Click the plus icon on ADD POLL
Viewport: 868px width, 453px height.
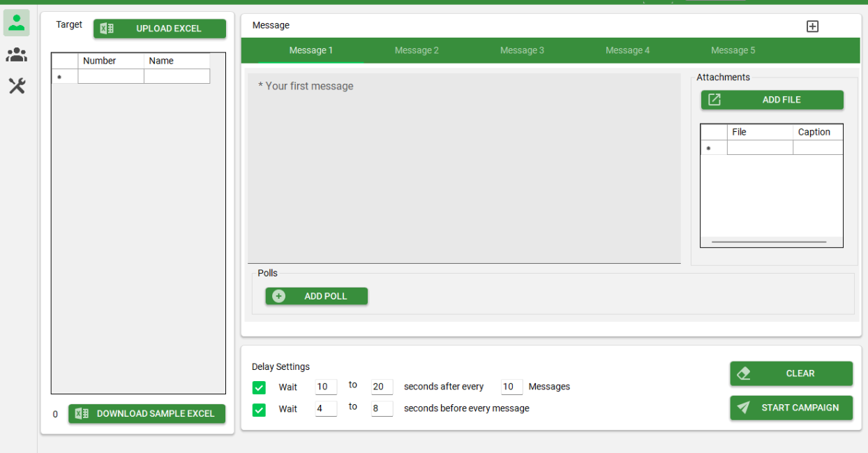coord(278,296)
